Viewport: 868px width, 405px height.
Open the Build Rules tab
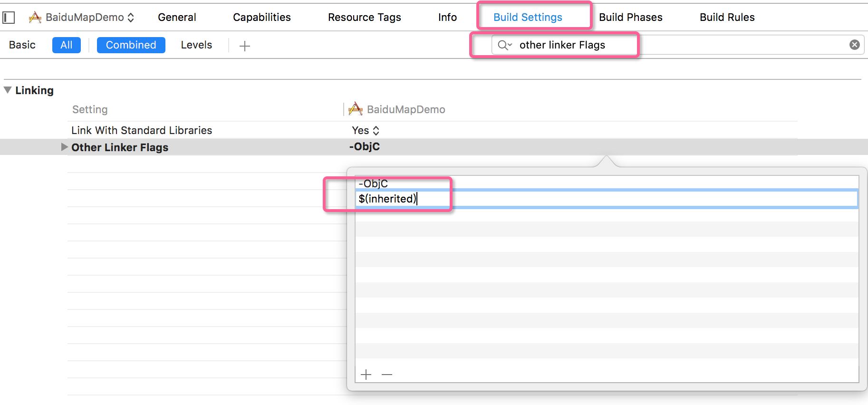727,17
